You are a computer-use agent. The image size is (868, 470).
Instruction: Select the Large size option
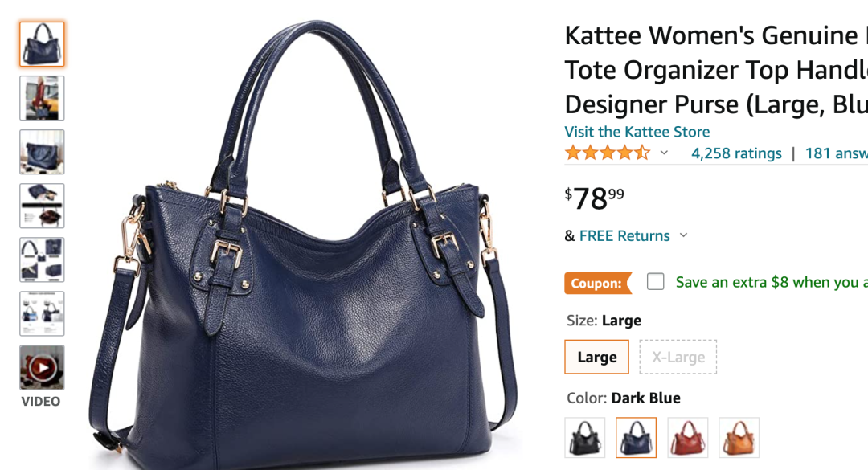click(x=596, y=357)
